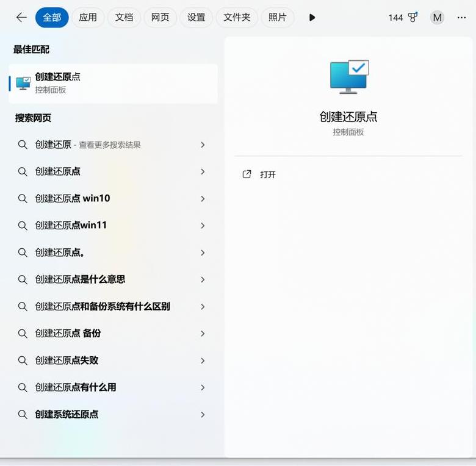This screenshot has height=466, width=476.
Task: Expand the 创建还原 查看更多搜索结果 chevron
Action: point(203,145)
